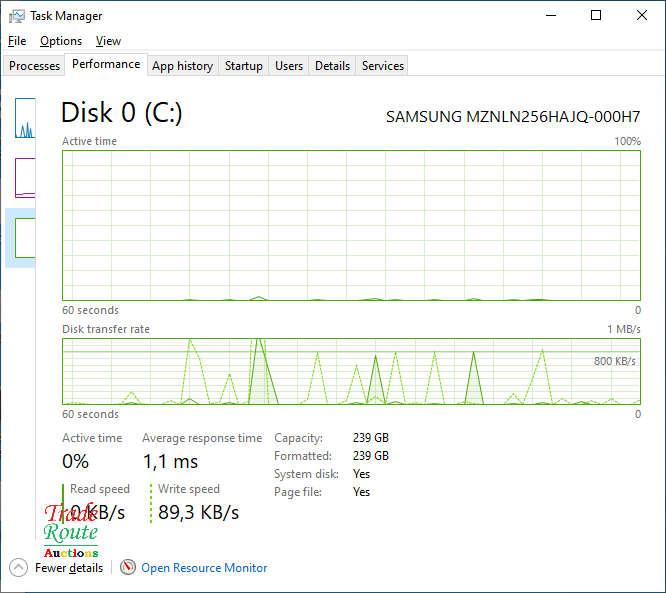This screenshot has width=666, height=593.
Task: Click inside the Active time graph
Action: 351,225
